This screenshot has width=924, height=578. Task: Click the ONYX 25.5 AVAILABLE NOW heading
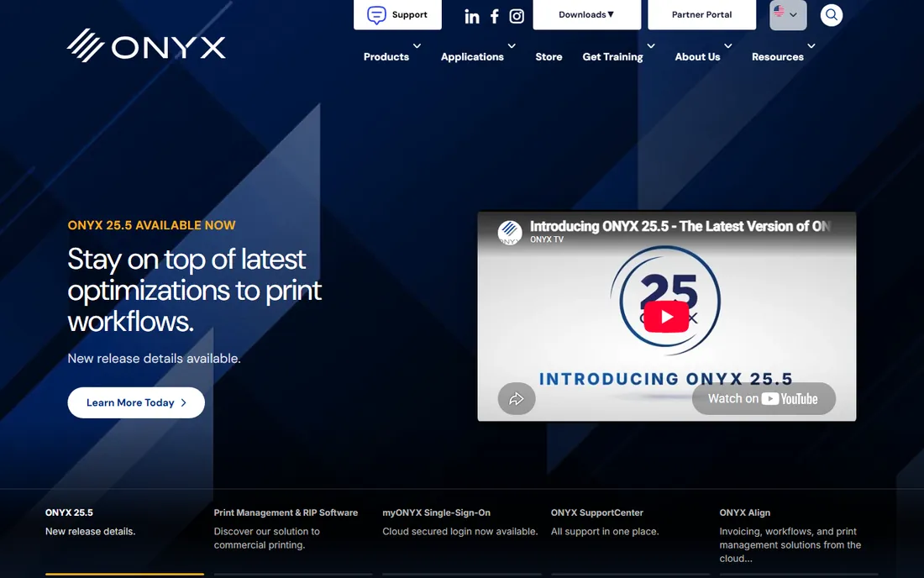click(x=151, y=225)
